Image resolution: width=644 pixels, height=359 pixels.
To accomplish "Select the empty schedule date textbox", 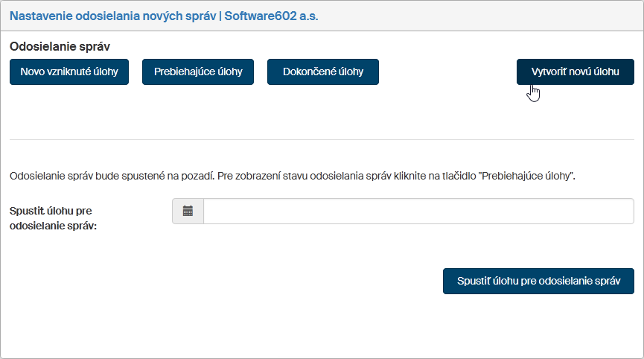I will pos(418,212).
